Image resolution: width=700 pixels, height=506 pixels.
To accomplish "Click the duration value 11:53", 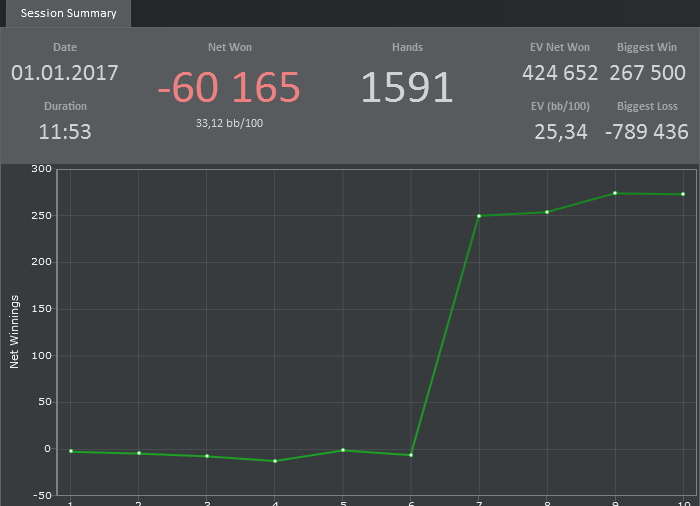I will (65, 132).
